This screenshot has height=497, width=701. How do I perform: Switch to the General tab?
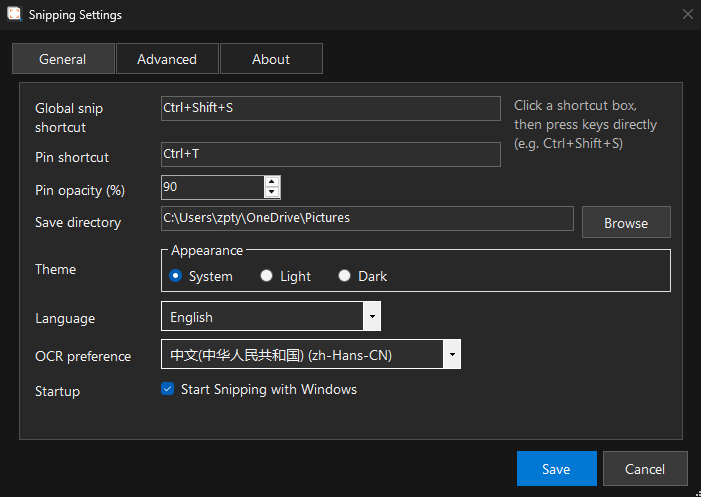(x=63, y=59)
